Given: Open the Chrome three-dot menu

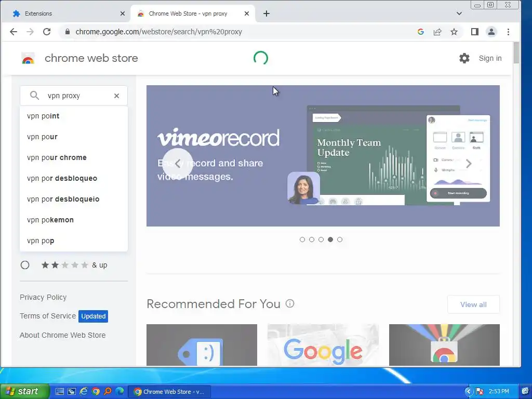Looking at the screenshot, I should 508,32.
